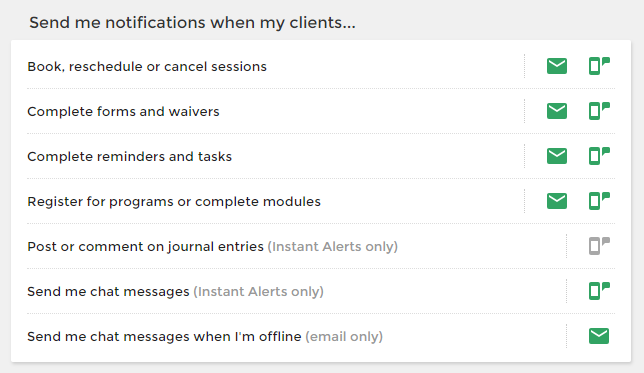
Task: Enable instant alerts for journal entries
Action: pos(599,246)
